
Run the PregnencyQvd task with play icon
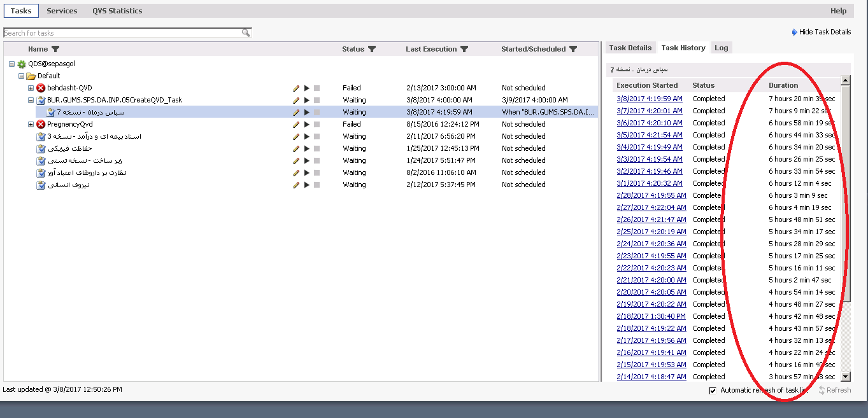(x=306, y=125)
